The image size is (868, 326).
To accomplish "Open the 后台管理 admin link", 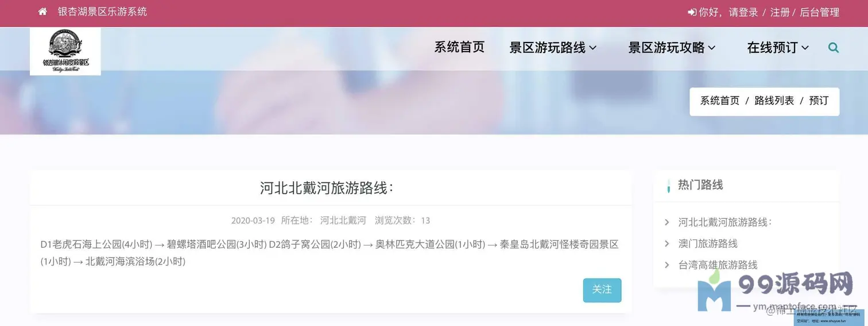I will [x=819, y=12].
